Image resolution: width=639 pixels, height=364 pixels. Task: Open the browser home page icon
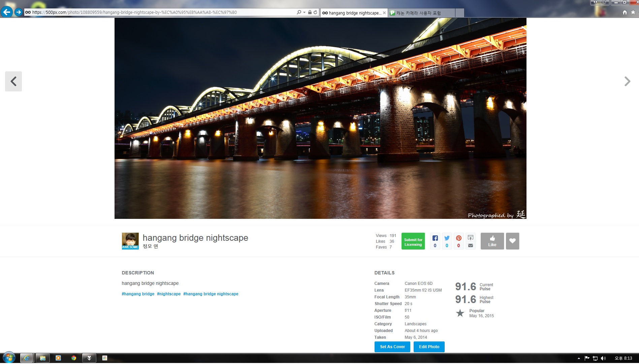[625, 12]
